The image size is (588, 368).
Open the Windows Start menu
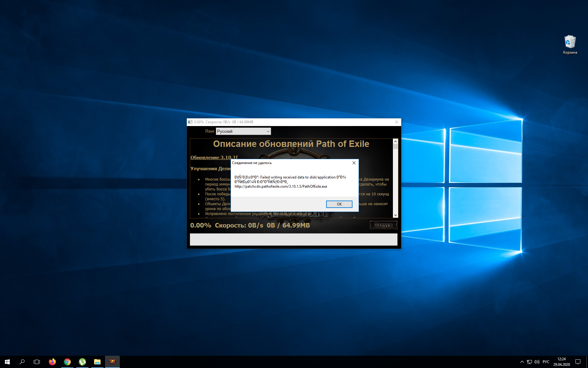pos(7,362)
